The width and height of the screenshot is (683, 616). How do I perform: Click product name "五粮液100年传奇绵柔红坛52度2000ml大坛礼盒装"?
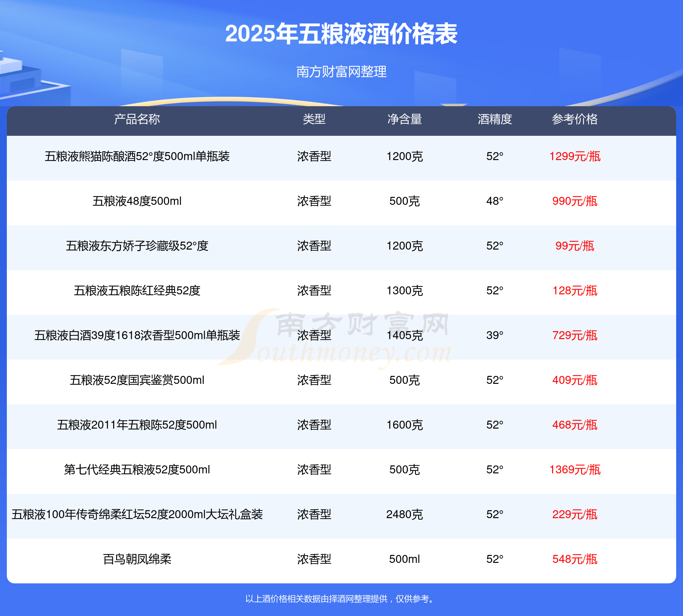(137, 514)
